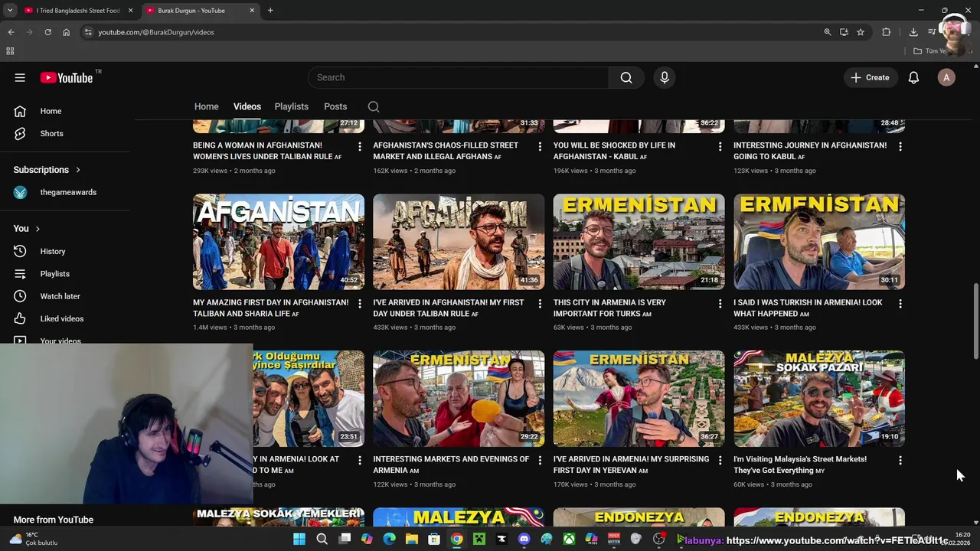Open YOU WILL BE SHOCKED BY LIFE IN AFGHANISTAN title
Viewport: 980px width, 551px height.
[x=614, y=151]
